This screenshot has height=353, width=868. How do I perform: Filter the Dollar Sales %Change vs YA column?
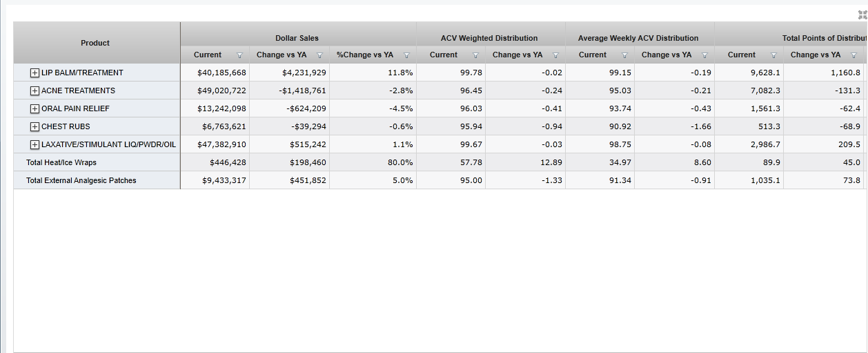pos(406,55)
